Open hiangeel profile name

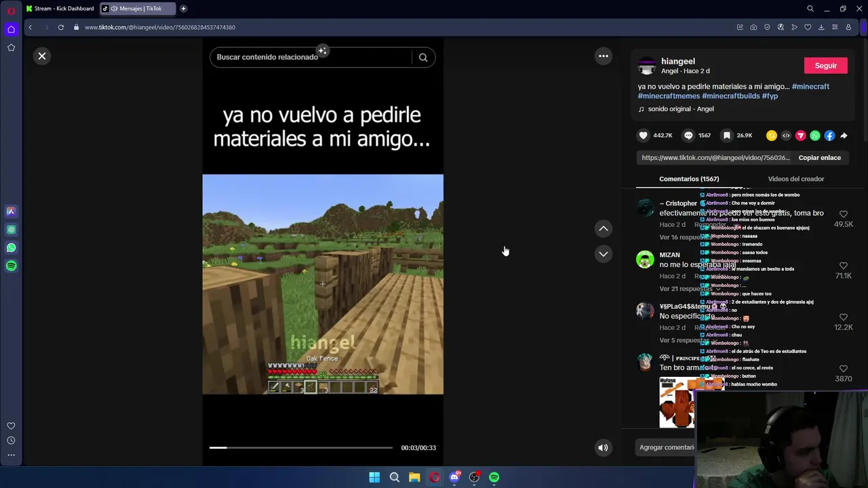[678, 61]
